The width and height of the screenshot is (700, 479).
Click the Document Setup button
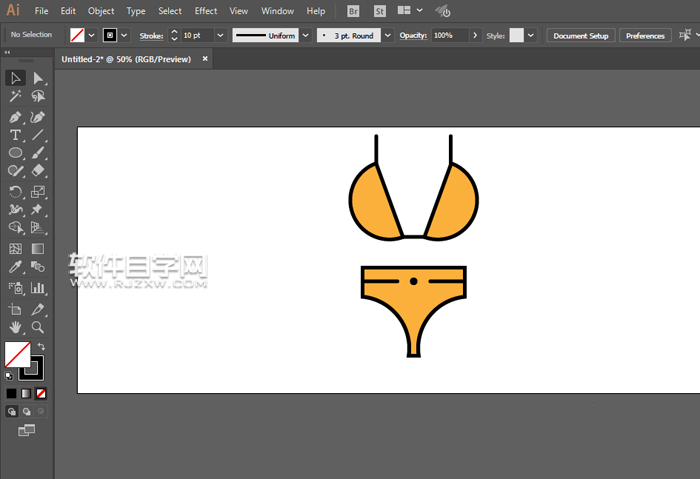coord(580,35)
